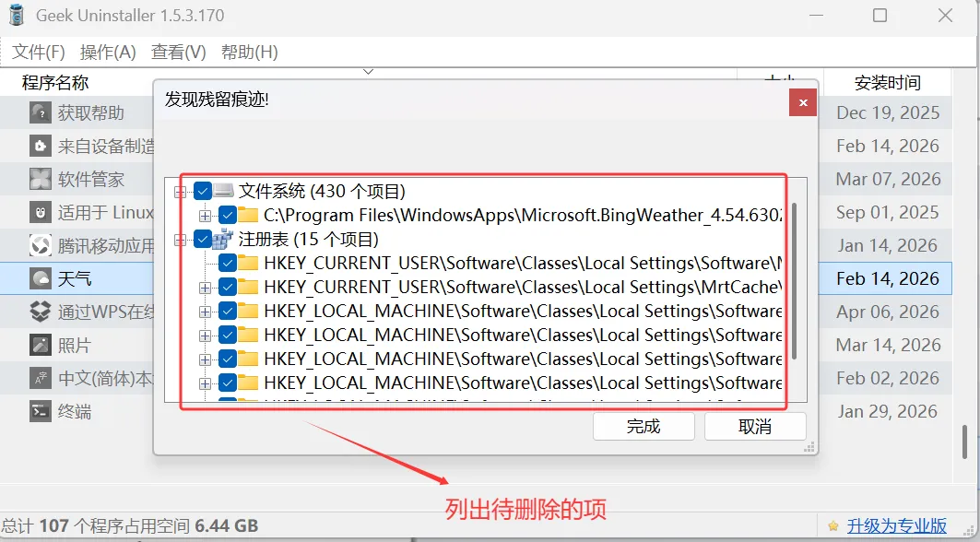Image resolution: width=980 pixels, height=542 pixels.
Task: Click the BingWeather folder icon
Action: click(x=248, y=215)
